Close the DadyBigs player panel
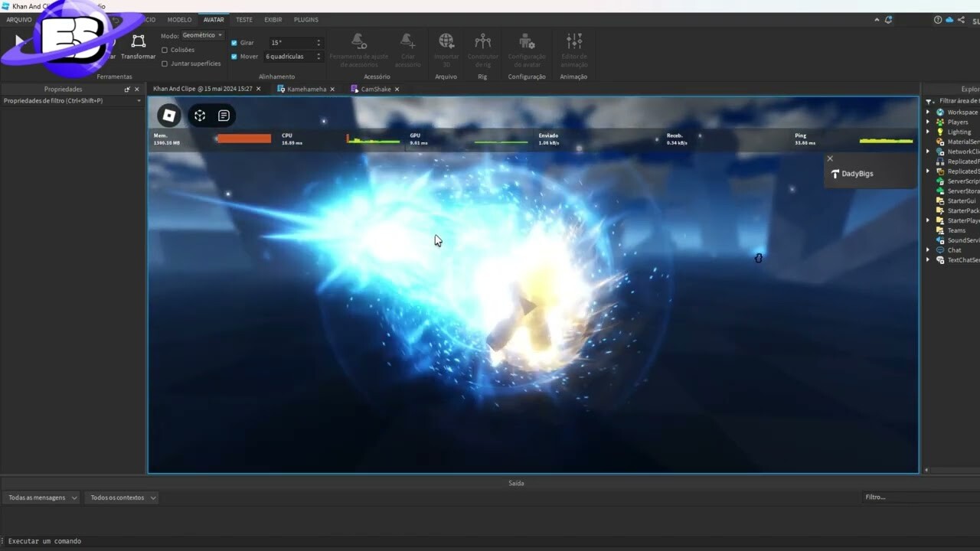This screenshot has width=980, height=551. click(830, 158)
